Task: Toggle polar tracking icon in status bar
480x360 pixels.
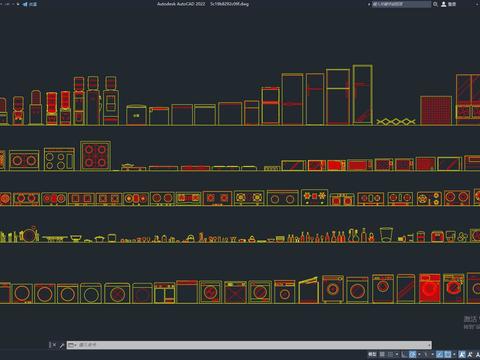Action: coord(412,354)
